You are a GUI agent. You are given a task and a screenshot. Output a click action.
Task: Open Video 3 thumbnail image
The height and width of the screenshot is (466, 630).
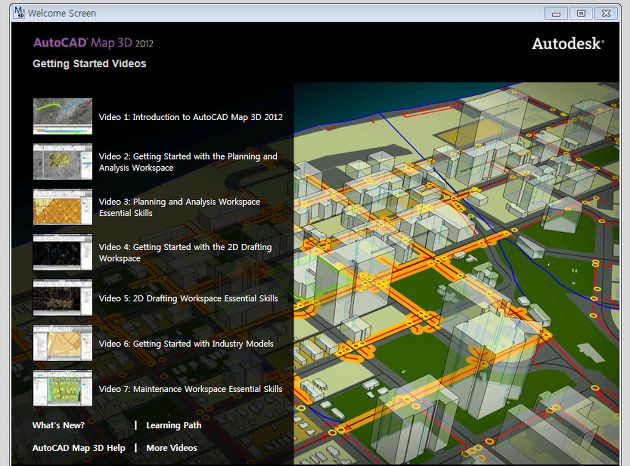click(62, 207)
